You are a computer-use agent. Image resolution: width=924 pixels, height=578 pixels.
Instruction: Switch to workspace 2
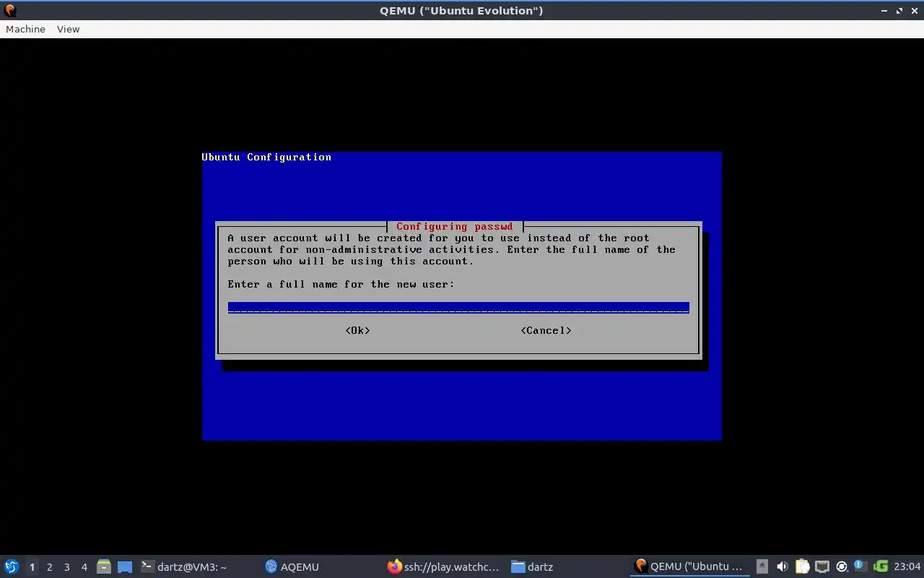[x=49, y=567]
